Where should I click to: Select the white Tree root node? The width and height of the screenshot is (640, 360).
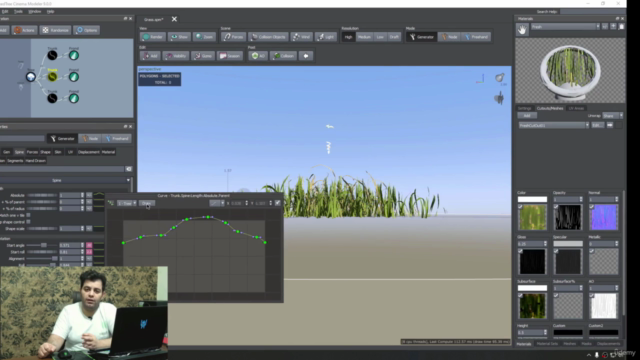[31, 77]
